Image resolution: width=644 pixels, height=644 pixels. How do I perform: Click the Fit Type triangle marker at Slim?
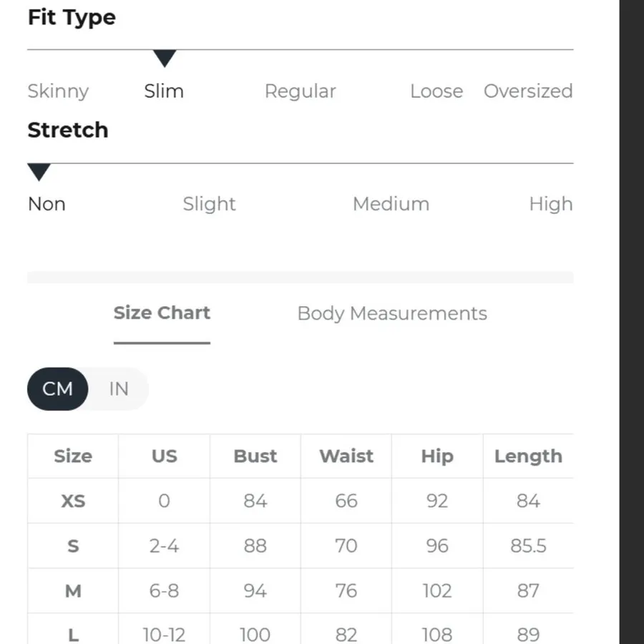point(165,59)
